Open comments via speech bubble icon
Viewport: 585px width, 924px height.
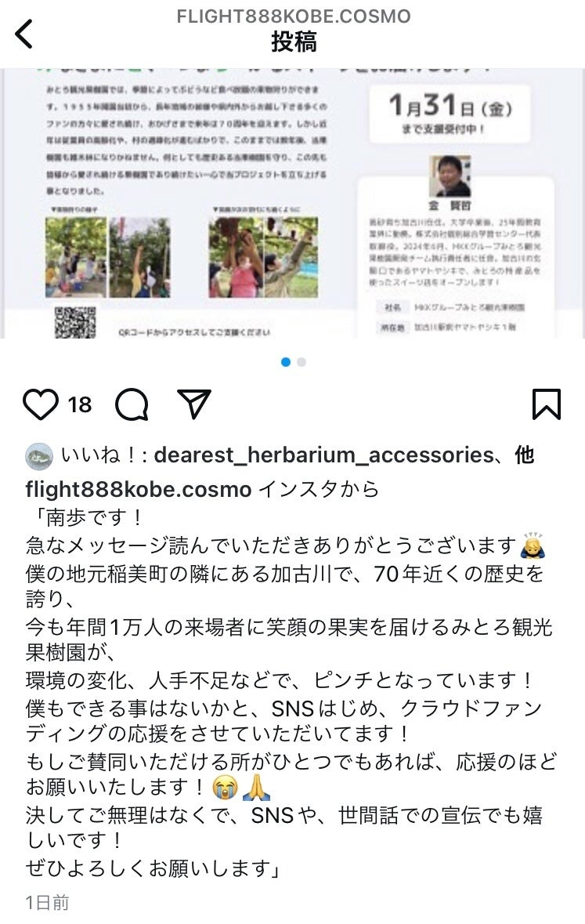[x=132, y=404]
